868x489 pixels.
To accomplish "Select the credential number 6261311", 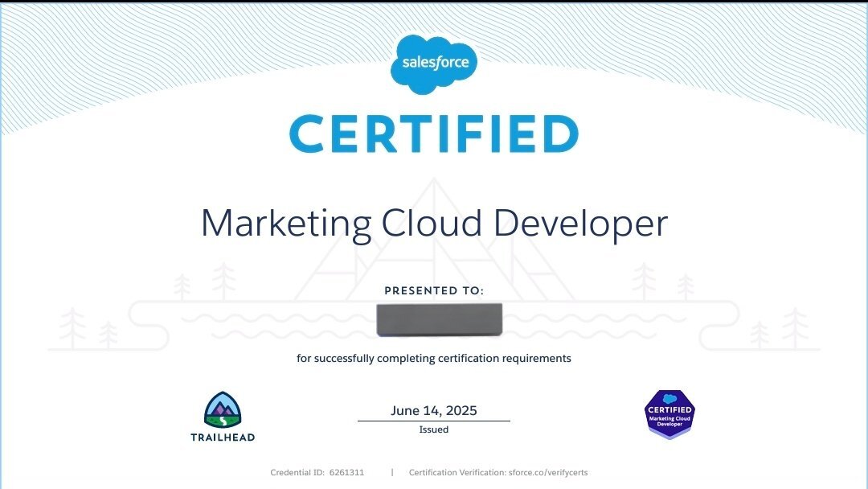I will pos(346,472).
